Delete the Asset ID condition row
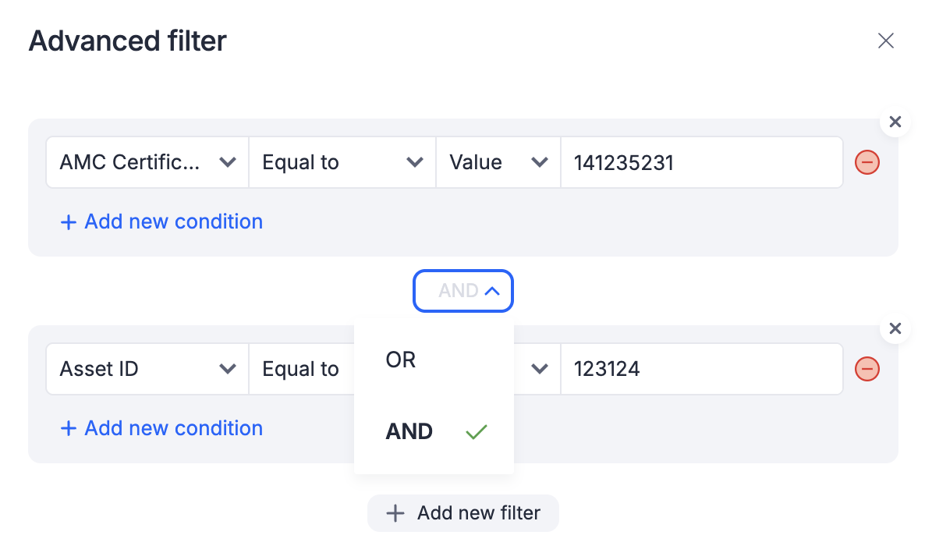 tap(867, 369)
